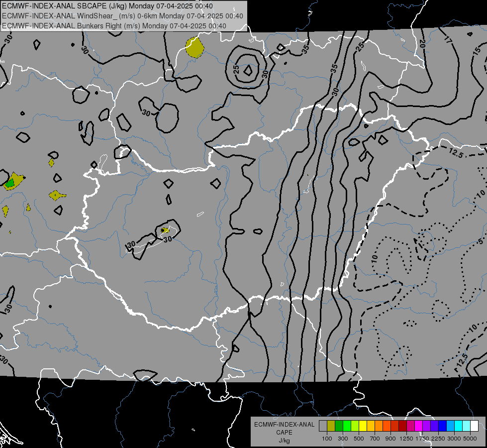This screenshot has height=448, width=487.
Task: Select the bright green 300 legend swatch
Action: point(347,426)
